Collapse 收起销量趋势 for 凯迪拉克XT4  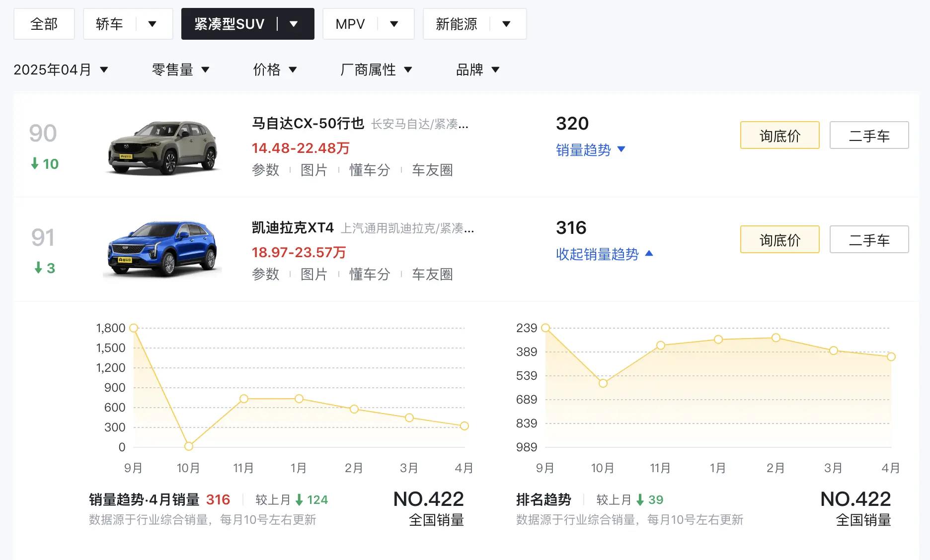coord(605,254)
